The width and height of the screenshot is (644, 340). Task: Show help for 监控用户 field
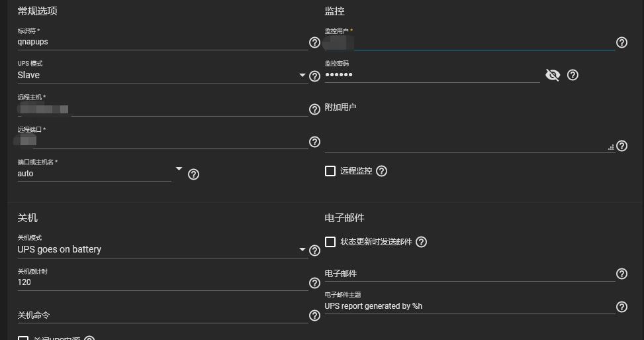[x=621, y=42]
